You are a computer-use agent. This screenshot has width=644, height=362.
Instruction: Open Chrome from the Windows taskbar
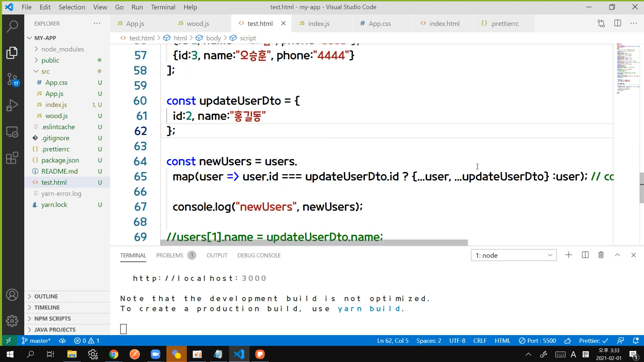[x=114, y=354]
